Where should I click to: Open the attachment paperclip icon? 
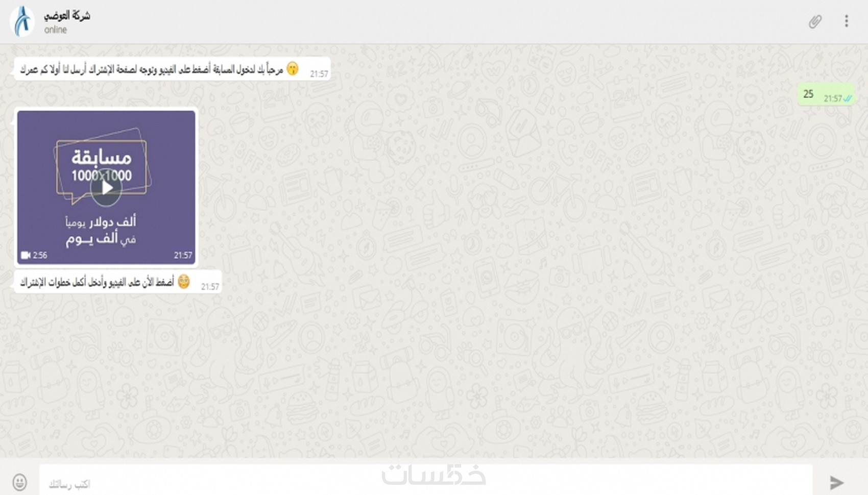(x=815, y=21)
